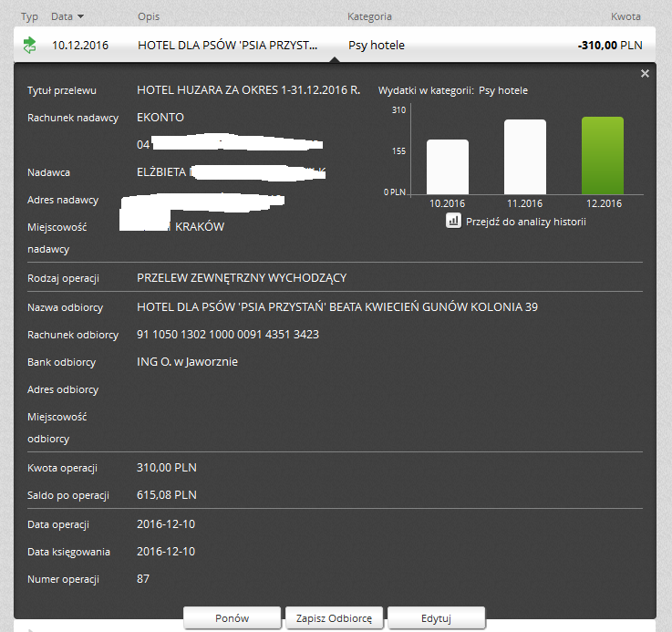
Task: Sort by the Typ column header
Action: (x=29, y=16)
